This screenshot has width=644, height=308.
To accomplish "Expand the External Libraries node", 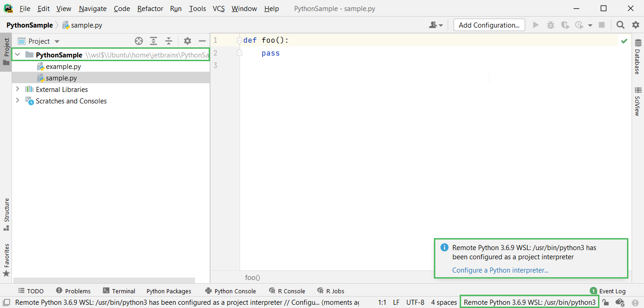I will click(x=17, y=89).
